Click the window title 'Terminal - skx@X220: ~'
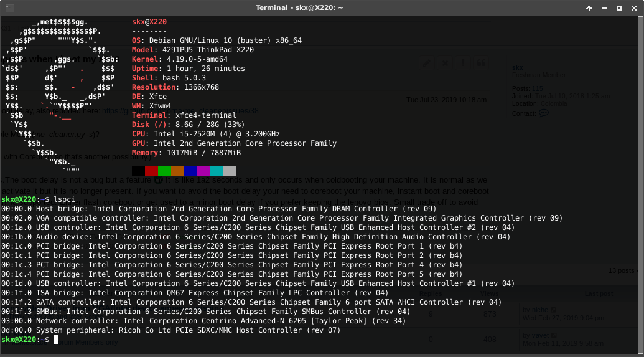Image resolution: width=644 pixels, height=357 pixels. tap(299, 8)
